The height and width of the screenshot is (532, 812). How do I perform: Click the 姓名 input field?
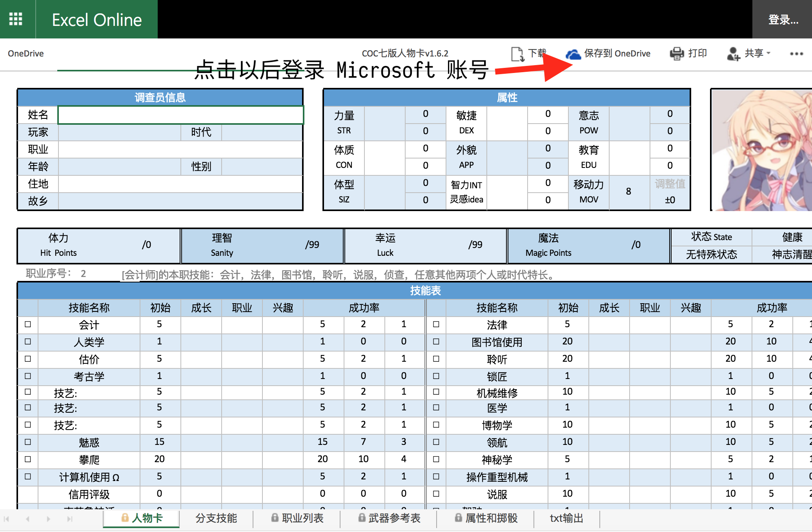[182, 115]
